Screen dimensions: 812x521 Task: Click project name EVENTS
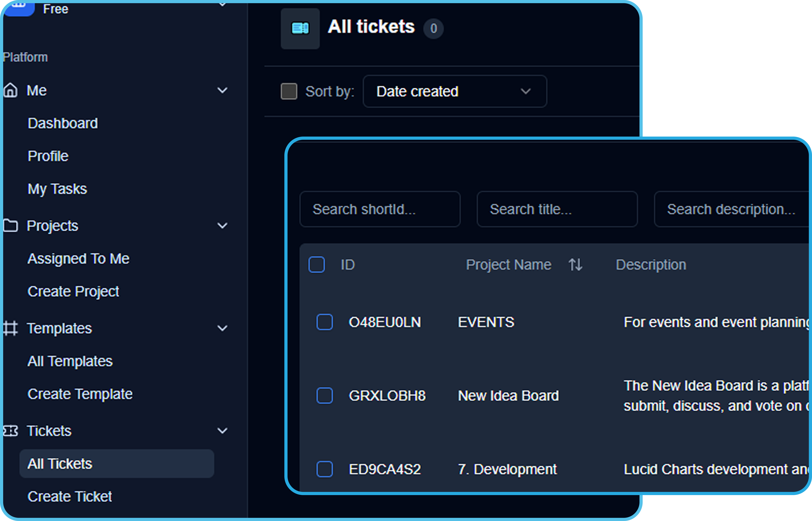486,322
